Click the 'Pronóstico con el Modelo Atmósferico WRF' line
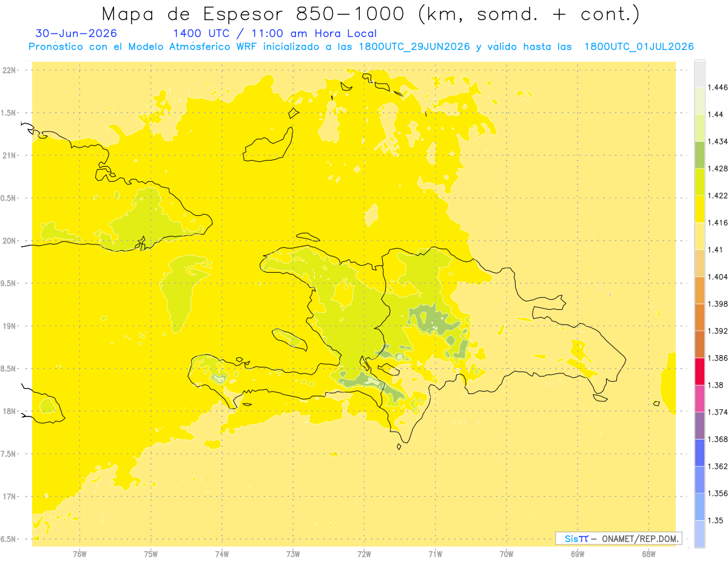The image size is (728, 562). tap(361, 47)
